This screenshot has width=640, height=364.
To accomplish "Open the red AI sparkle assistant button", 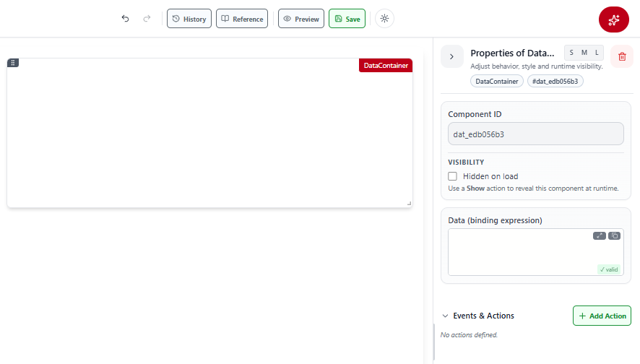I will pyautogui.click(x=613, y=19).
